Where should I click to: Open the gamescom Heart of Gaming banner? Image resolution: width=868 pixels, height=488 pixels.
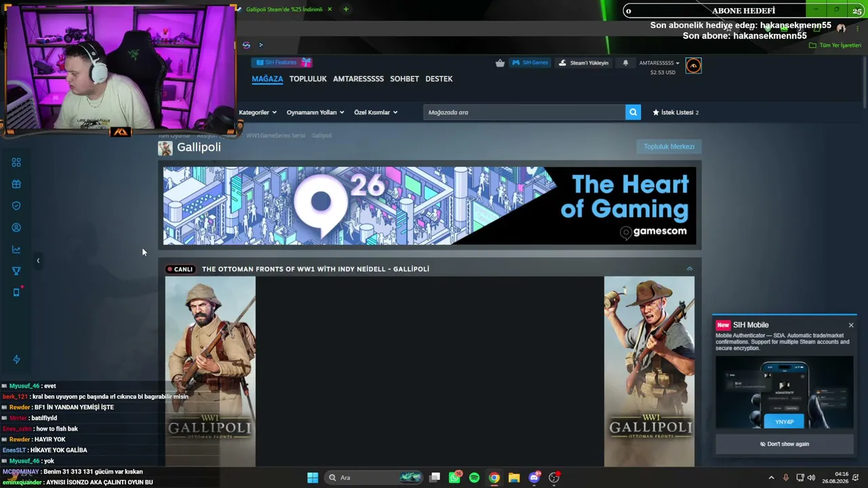click(x=429, y=206)
